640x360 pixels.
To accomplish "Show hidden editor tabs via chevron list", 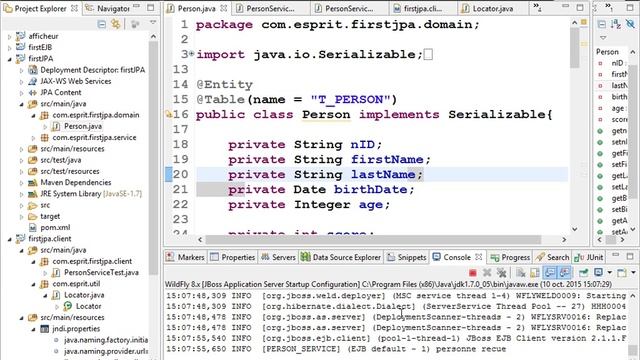I will click(537, 7).
